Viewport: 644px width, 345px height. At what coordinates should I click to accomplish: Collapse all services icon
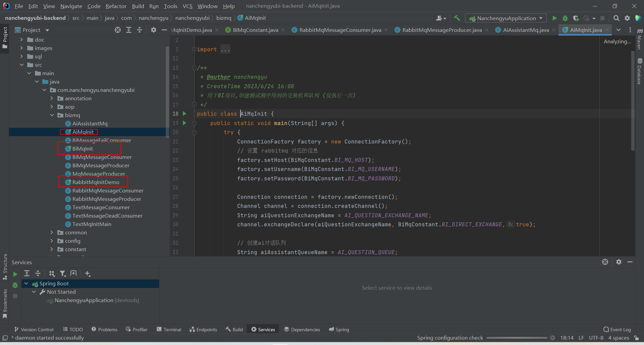pyautogui.click(x=38, y=274)
